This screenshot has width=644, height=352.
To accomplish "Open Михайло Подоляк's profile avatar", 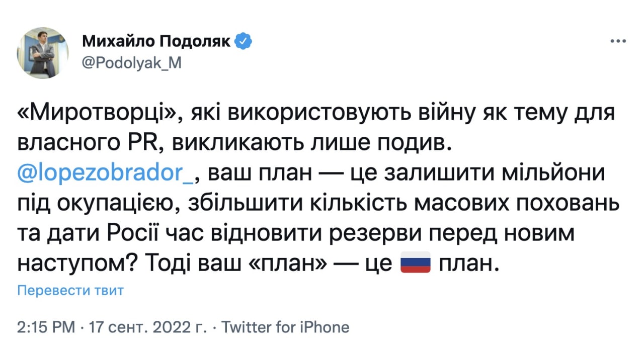I will coord(43,52).
